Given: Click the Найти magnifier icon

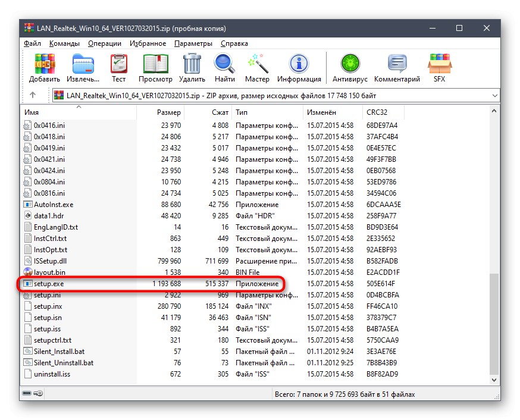Looking at the screenshot, I should [x=224, y=63].
